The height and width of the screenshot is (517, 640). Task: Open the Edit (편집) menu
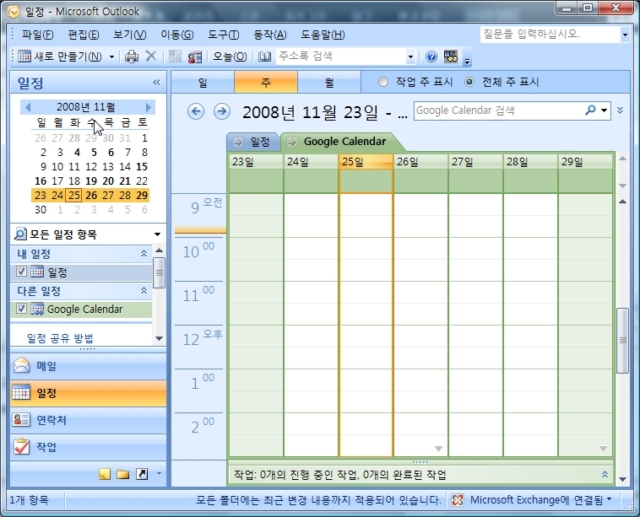coord(83,35)
